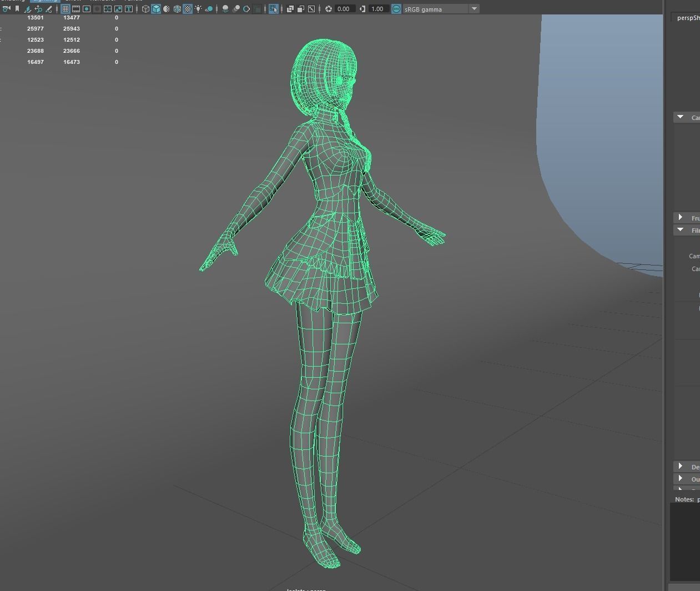Click the HUD value 23666
Image resolution: width=700 pixels, height=591 pixels.
[x=72, y=51]
